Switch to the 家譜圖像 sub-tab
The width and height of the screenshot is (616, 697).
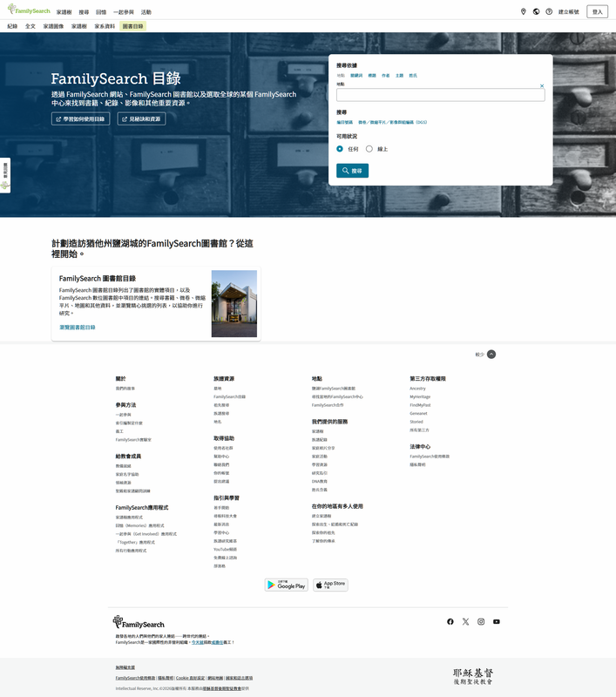point(53,26)
